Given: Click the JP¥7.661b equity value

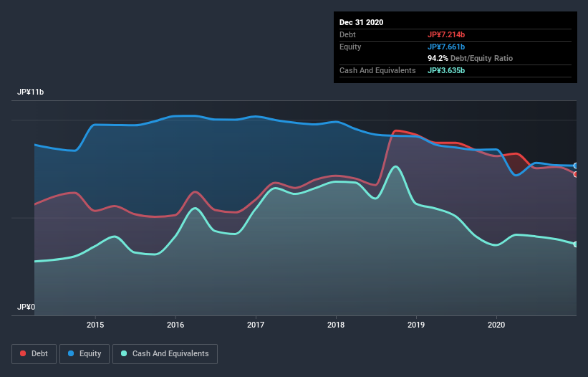Looking at the screenshot, I should click(x=446, y=47).
